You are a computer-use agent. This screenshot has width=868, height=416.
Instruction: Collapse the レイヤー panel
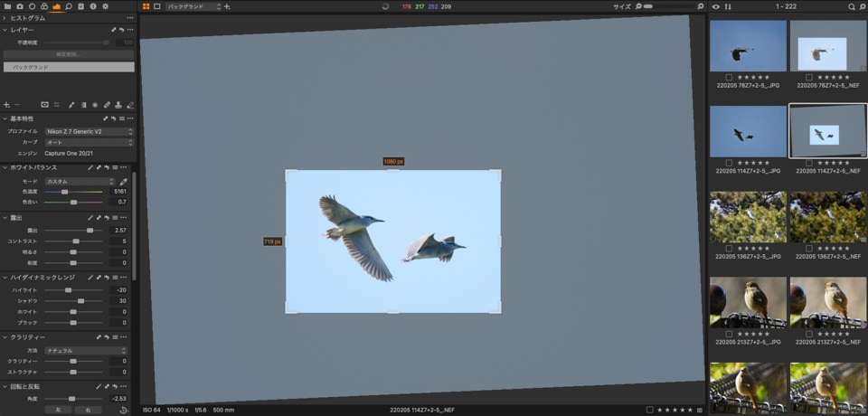pyautogui.click(x=5, y=29)
